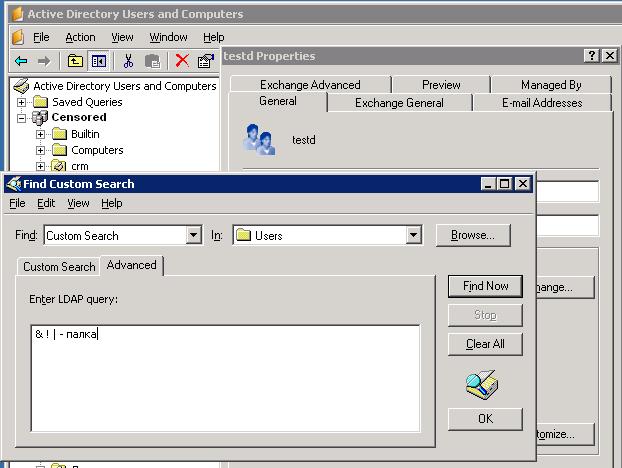The width and height of the screenshot is (622, 468).
Task: Open View menu in Find Custom Search
Action: pos(78,203)
